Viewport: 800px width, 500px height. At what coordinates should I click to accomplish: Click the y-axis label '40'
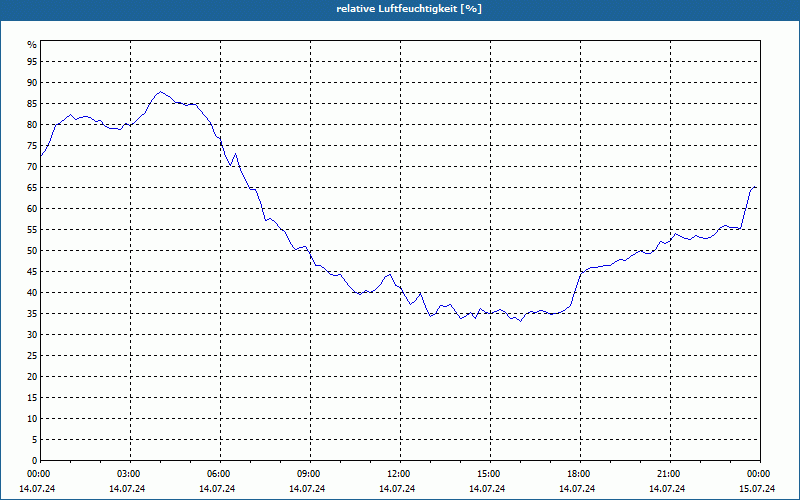tap(32, 292)
